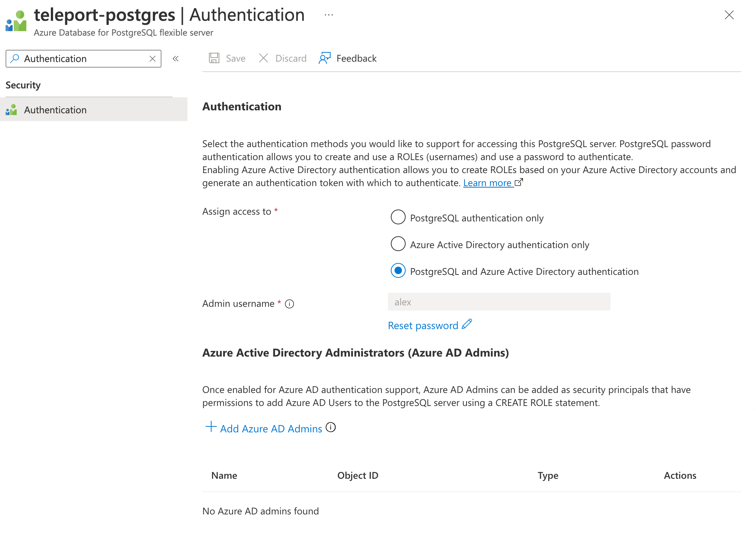Viewport: 756px width, 546px height.
Task: Select PostgreSQL authentication only
Action: [x=398, y=217]
